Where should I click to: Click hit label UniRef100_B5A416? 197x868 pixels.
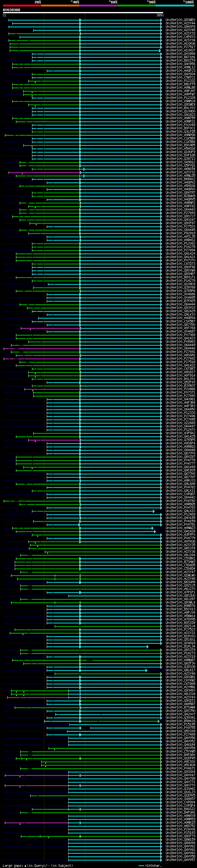point(180,721)
